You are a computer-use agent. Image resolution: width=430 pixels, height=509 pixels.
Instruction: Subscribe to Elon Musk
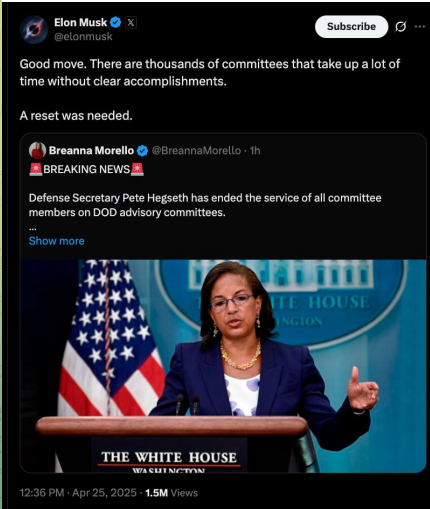click(x=351, y=26)
